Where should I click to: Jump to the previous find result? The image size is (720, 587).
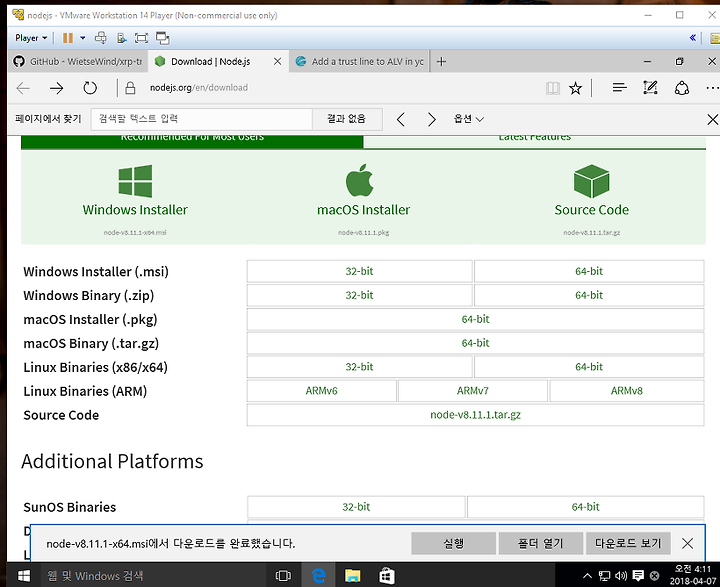tap(400, 119)
